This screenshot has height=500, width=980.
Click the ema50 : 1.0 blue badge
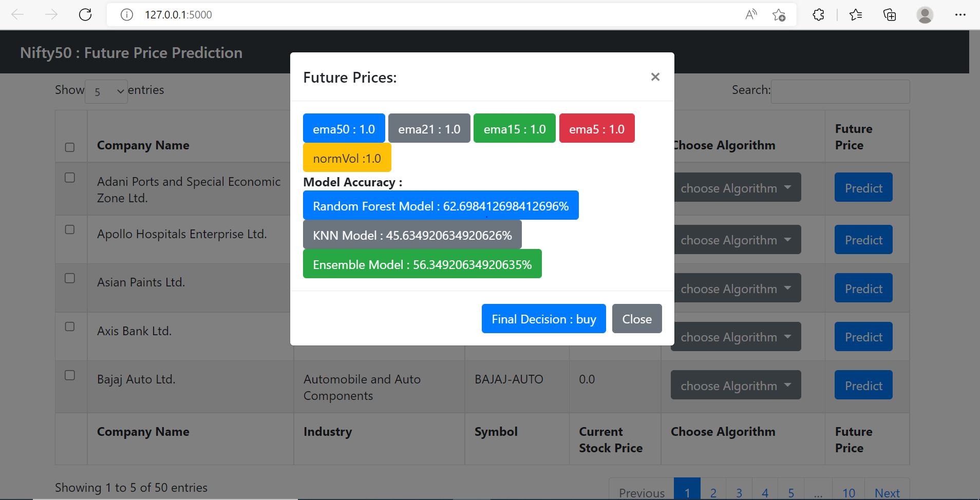344,128
